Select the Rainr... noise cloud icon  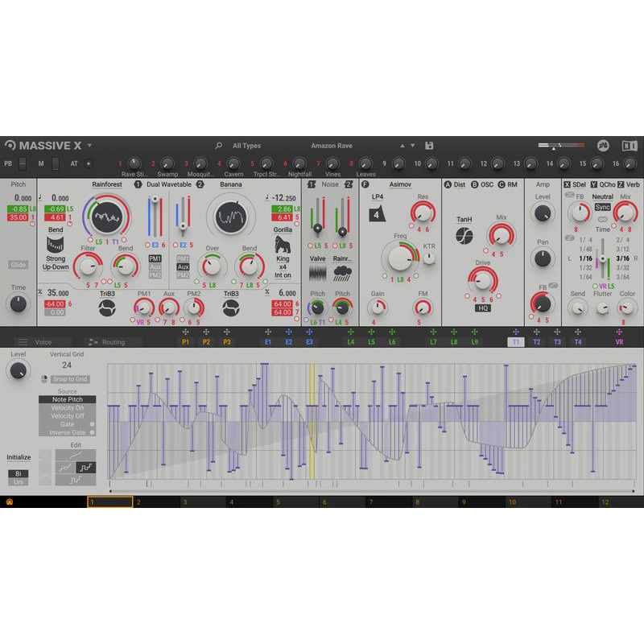click(x=343, y=273)
